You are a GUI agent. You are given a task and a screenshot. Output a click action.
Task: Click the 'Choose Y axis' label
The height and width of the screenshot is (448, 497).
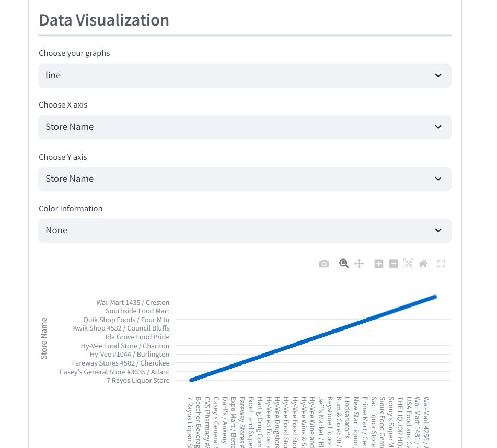click(63, 157)
